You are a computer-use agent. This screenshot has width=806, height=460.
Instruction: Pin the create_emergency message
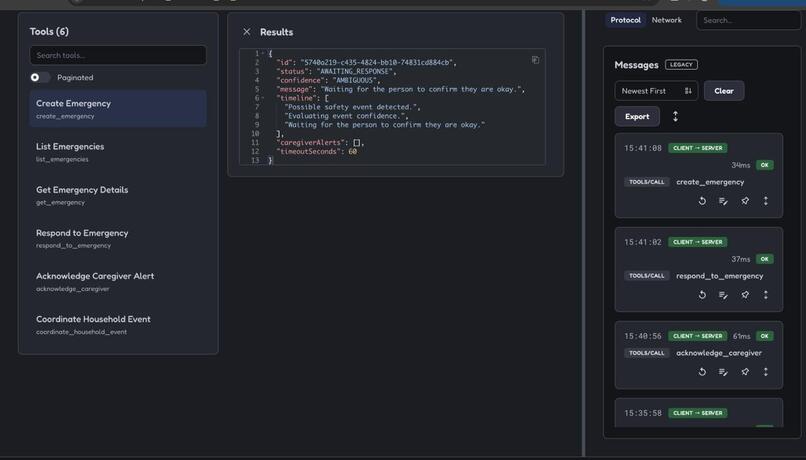pos(745,201)
